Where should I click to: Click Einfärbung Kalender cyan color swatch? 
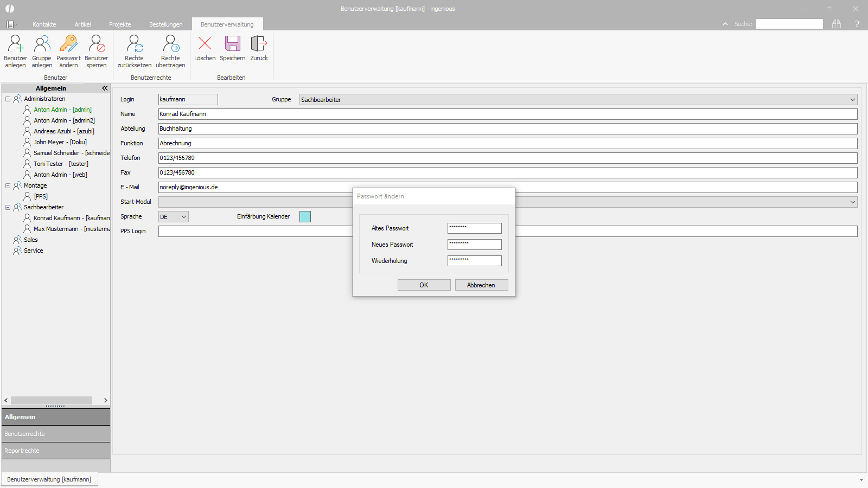pos(305,217)
